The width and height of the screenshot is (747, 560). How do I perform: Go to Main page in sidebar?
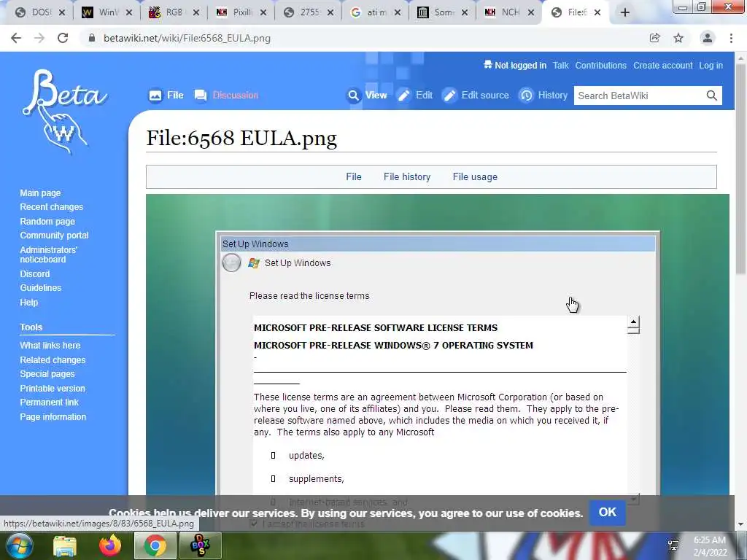[40, 192]
